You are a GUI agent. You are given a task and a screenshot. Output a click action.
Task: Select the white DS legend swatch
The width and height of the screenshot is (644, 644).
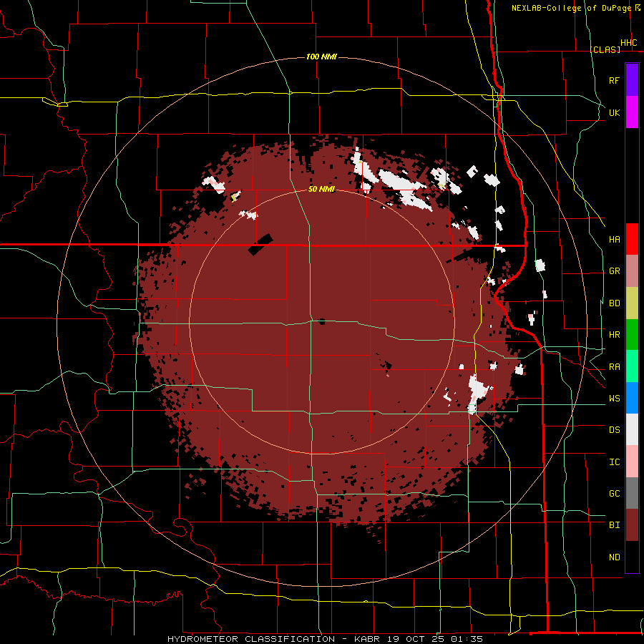point(632,429)
